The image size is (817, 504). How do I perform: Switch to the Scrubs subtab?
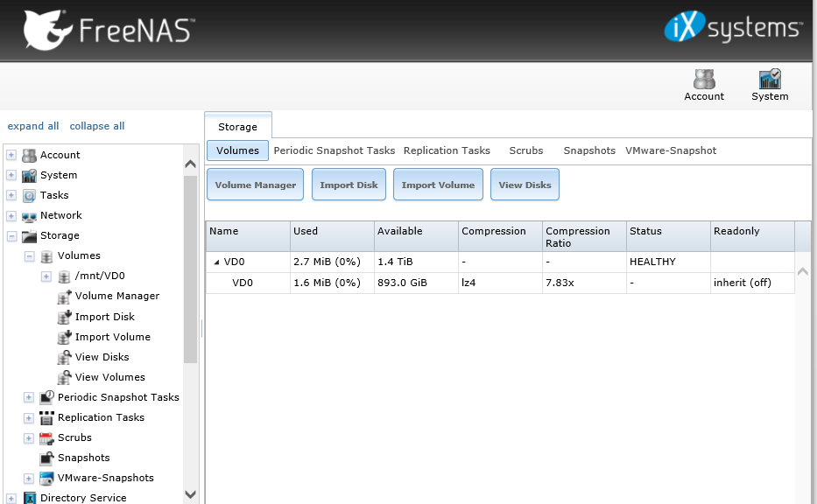pos(525,150)
